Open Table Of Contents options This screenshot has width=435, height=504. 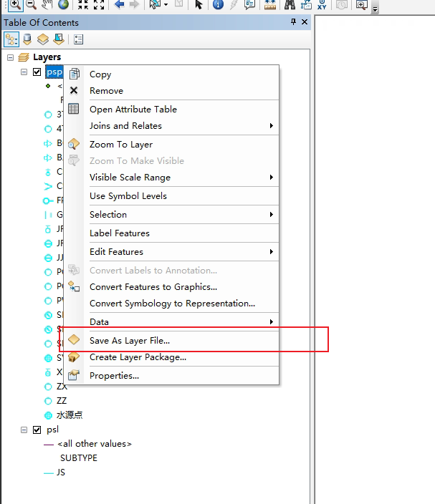(x=79, y=39)
